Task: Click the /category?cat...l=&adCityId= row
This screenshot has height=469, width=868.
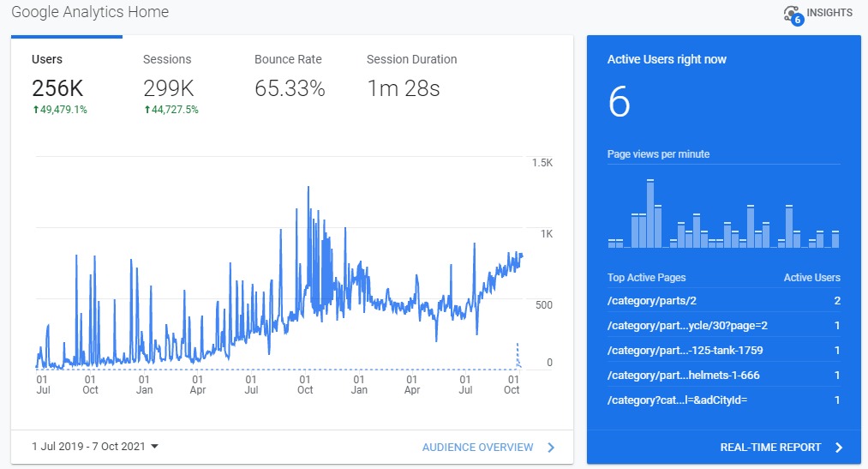Action: [x=723, y=400]
